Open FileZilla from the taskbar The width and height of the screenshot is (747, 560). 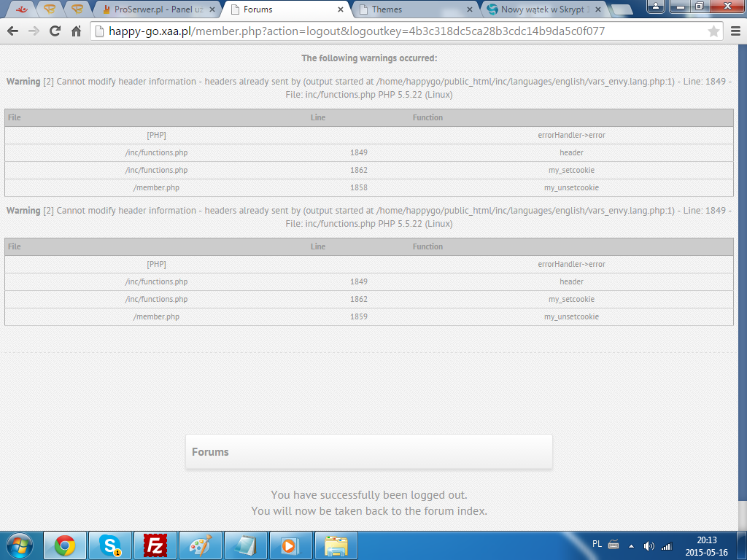tap(155, 545)
